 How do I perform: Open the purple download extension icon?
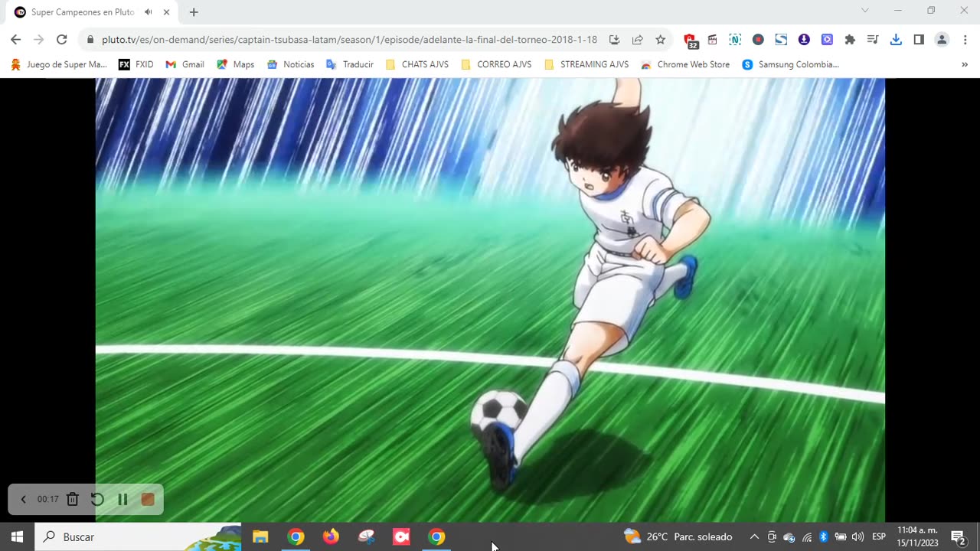(804, 40)
